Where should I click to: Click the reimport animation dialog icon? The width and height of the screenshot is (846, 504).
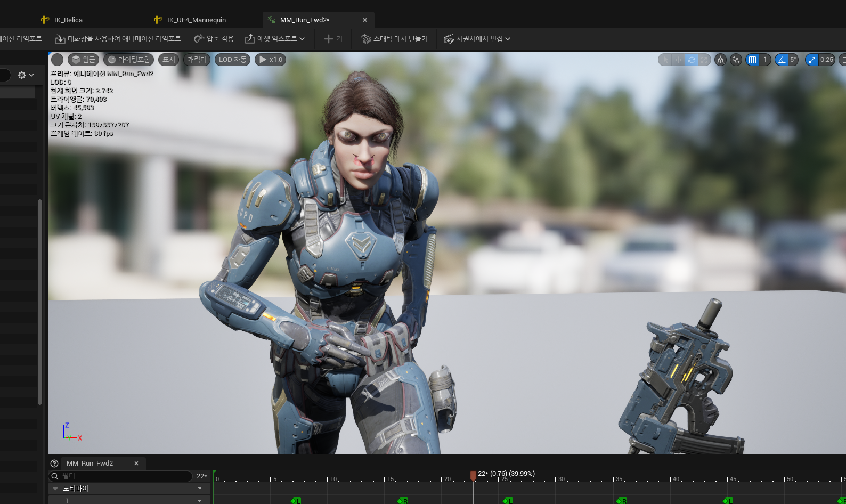coord(60,39)
